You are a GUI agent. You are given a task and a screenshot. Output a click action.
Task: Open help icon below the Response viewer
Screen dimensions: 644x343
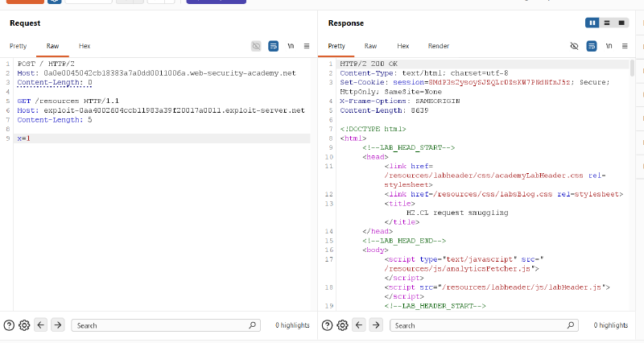pyautogui.click(x=327, y=325)
